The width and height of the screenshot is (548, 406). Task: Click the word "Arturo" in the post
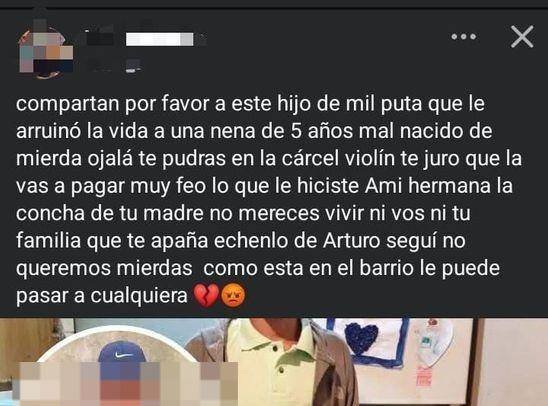point(351,241)
